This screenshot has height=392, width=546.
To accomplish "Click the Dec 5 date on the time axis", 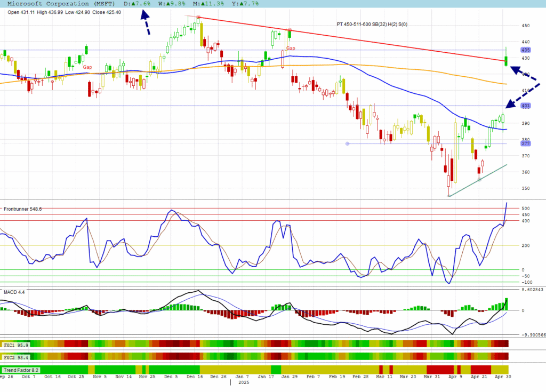I will click(x=171, y=377).
